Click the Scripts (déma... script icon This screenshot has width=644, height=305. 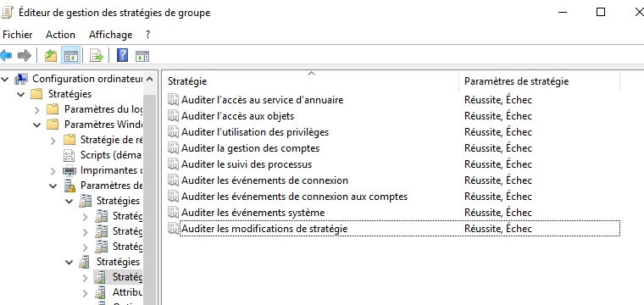coord(69,155)
